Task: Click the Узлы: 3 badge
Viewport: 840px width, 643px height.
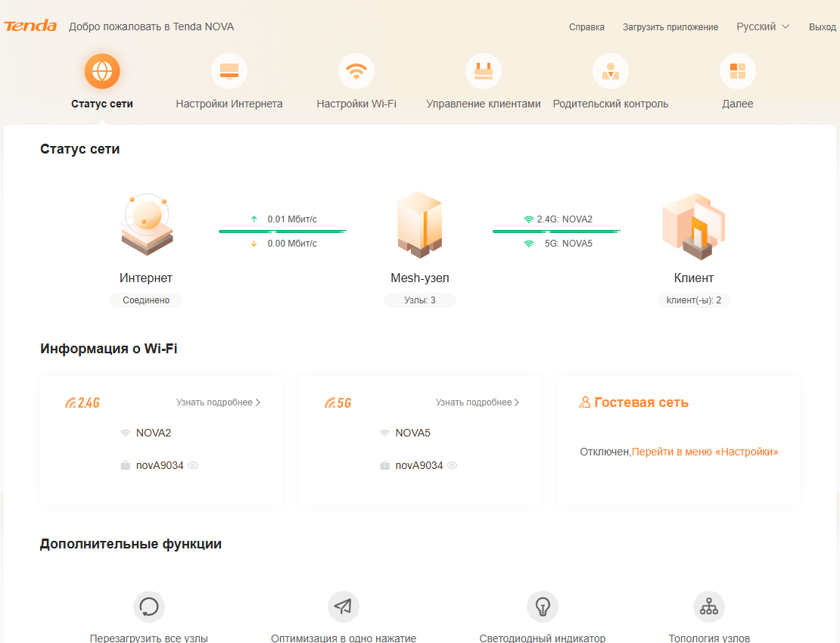Action: (420, 300)
